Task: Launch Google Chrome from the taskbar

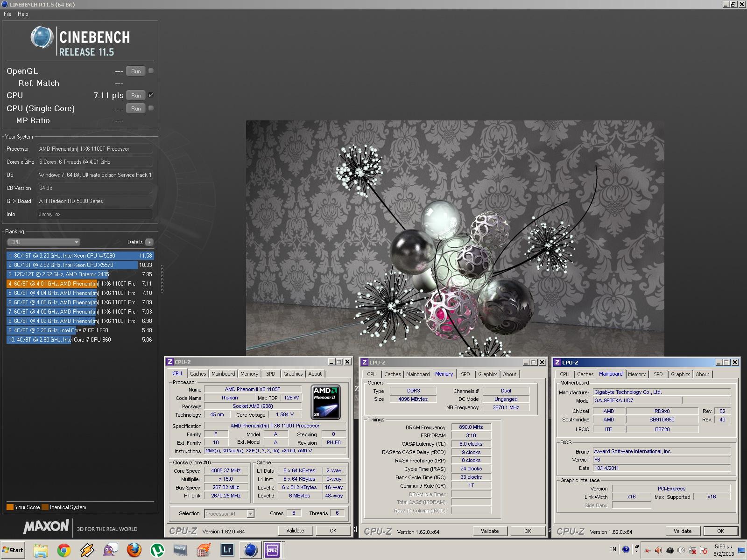Action: click(x=64, y=550)
